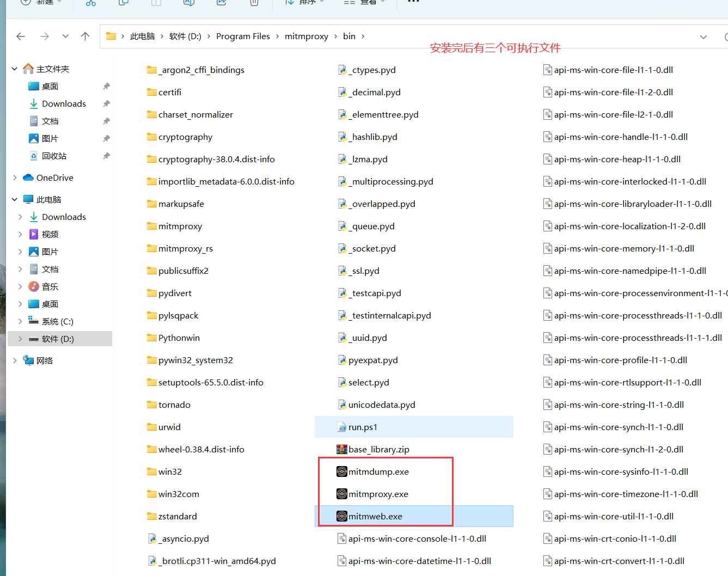The image size is (728, 576).
Task: Expand the 音乐 tree node
Action: coord(20,286)
